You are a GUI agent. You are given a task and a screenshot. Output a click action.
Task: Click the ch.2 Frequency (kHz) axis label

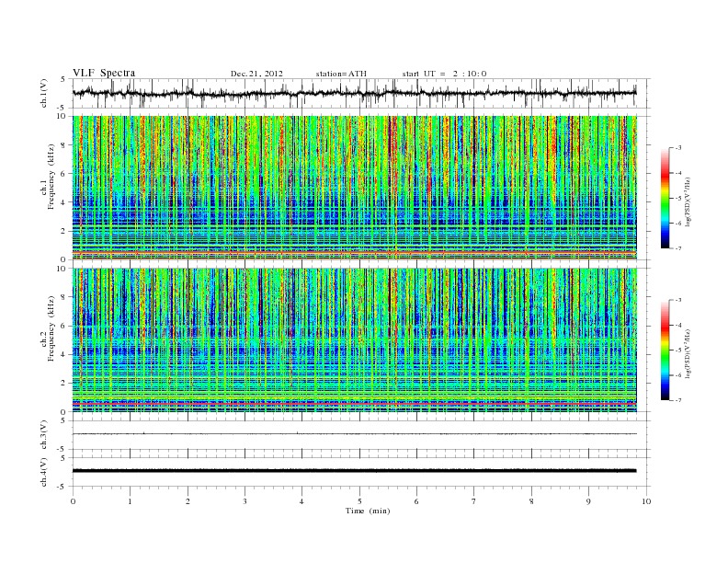[48, 329]
